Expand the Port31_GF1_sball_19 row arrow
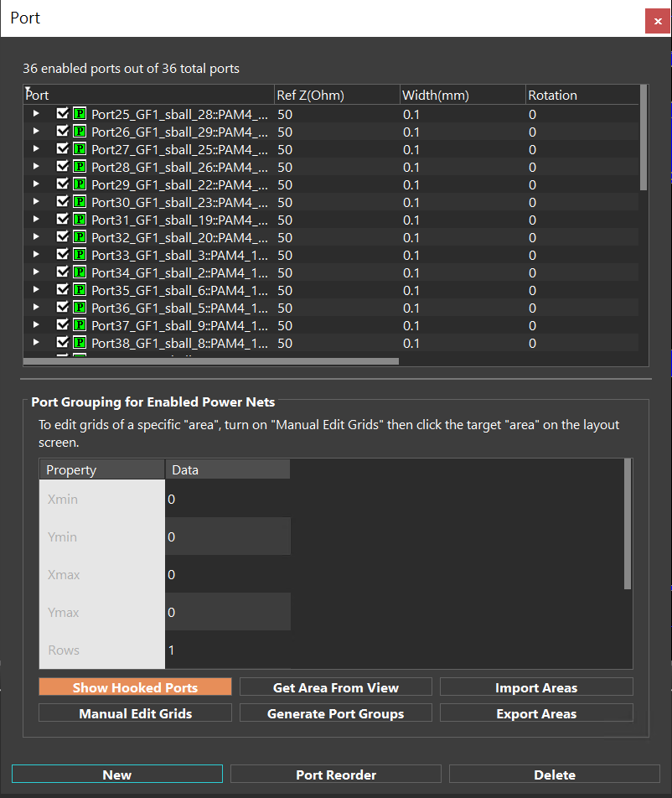The width and height of the screenshot is (672, 798). (36, 219)
